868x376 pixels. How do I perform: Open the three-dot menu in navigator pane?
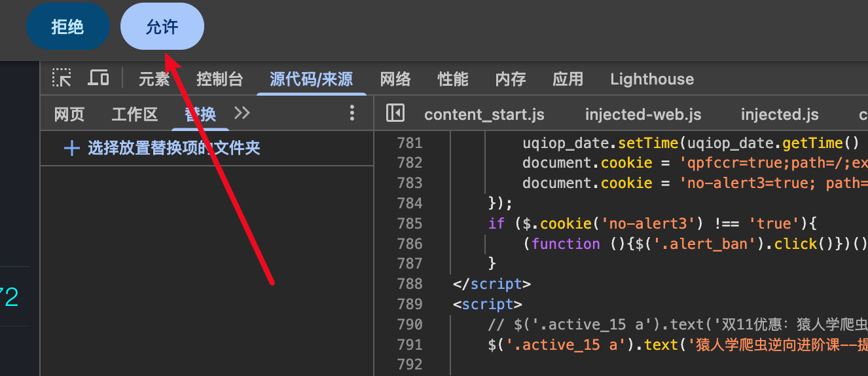point(352,113)
